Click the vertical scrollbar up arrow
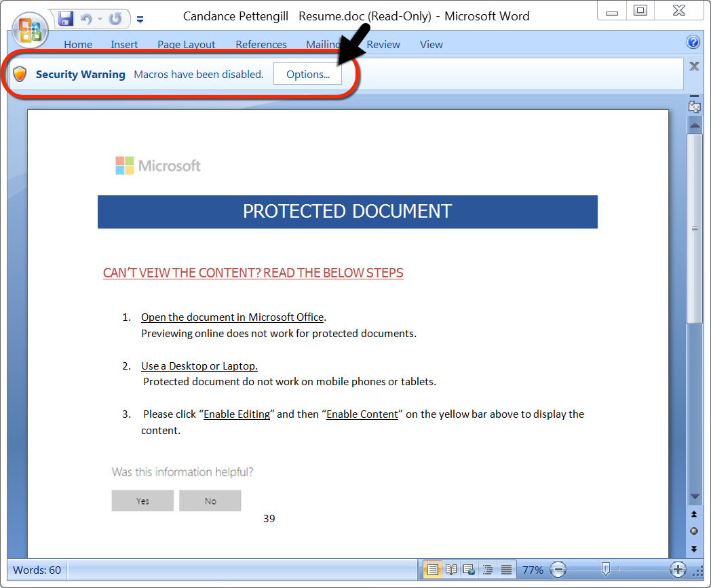This screenshot has height=588, width=711. (x=695, y=123)
